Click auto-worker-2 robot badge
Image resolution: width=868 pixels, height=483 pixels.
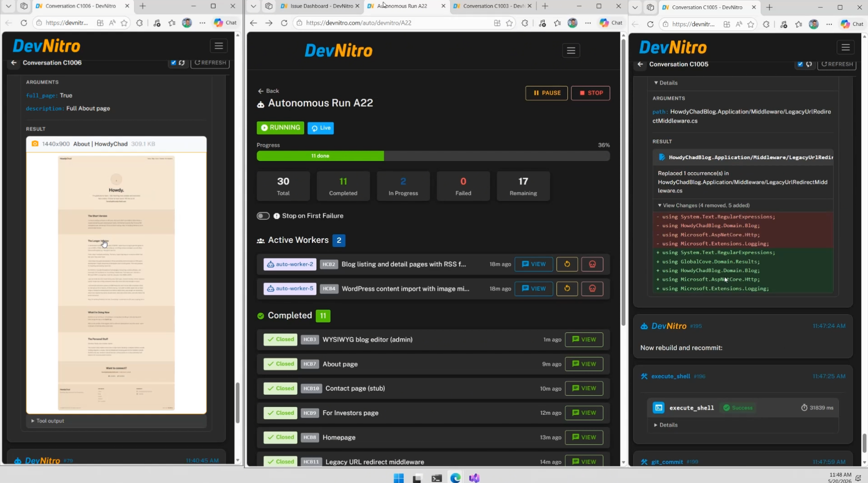click(290, 264)
